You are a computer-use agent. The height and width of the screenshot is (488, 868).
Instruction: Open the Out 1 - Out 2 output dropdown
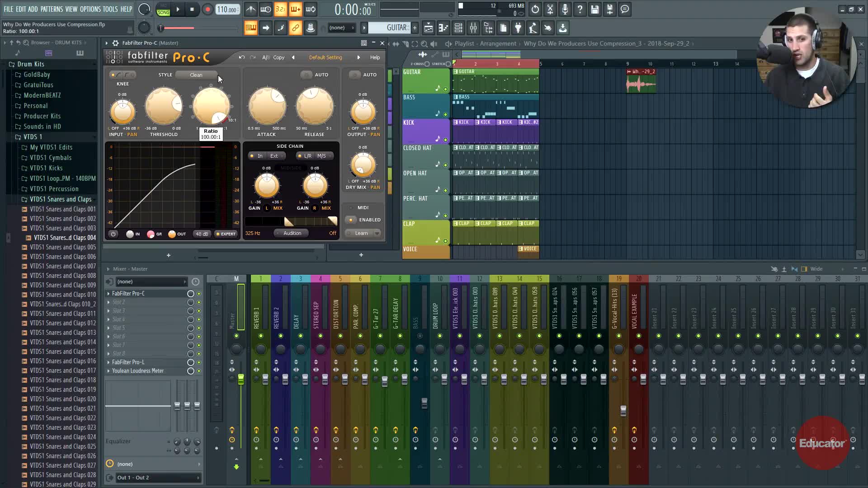157,478
